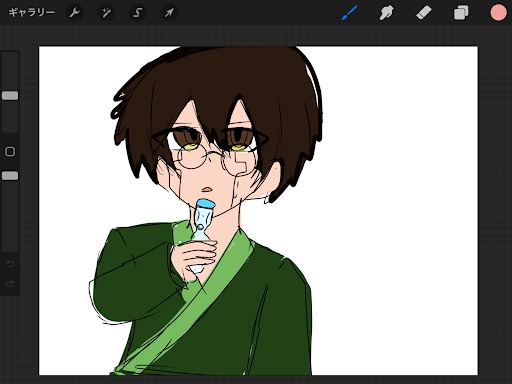Select the blue Brush tool
The width and height of the screenshot is (512, 384).
349,13
